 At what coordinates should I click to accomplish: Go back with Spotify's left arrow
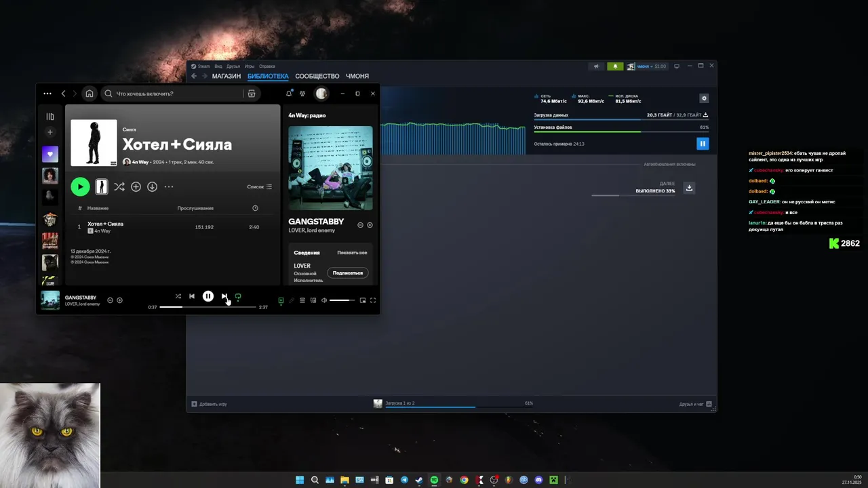pyautogui.click(x=64, y=94)
